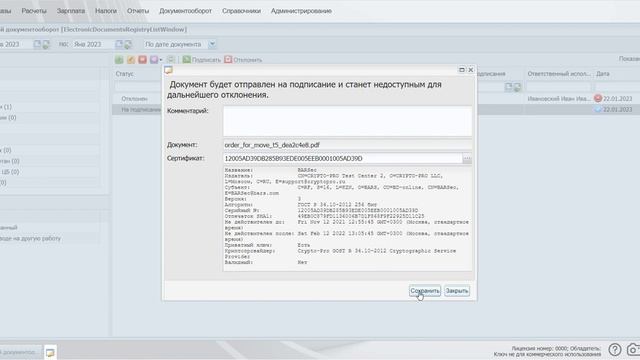This screenshot has width=640, height=360.
Task: Click the Янв 2023 end period field
Action: tap(93, 44)
